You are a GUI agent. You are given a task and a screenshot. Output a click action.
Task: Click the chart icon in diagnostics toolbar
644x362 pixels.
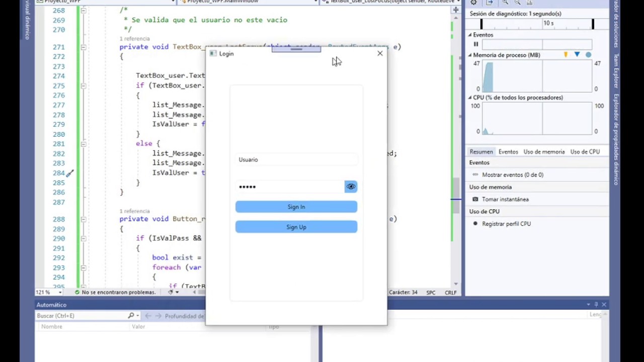[529, 3]
